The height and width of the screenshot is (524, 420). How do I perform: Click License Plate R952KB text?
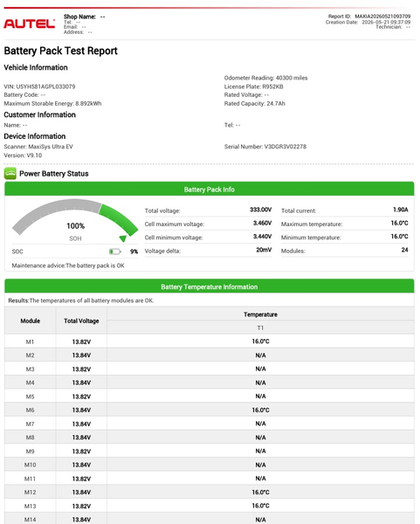253,86
